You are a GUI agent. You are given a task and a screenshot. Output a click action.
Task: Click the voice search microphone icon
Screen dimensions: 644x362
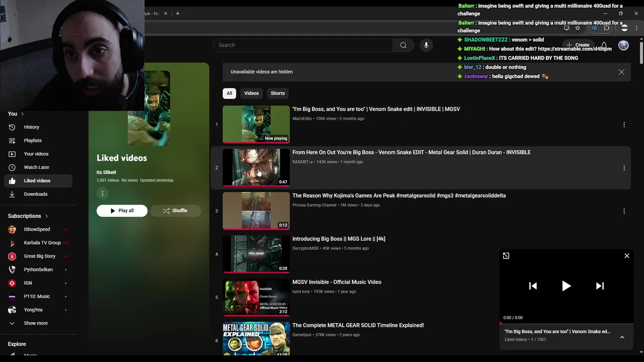coord(426,45)
